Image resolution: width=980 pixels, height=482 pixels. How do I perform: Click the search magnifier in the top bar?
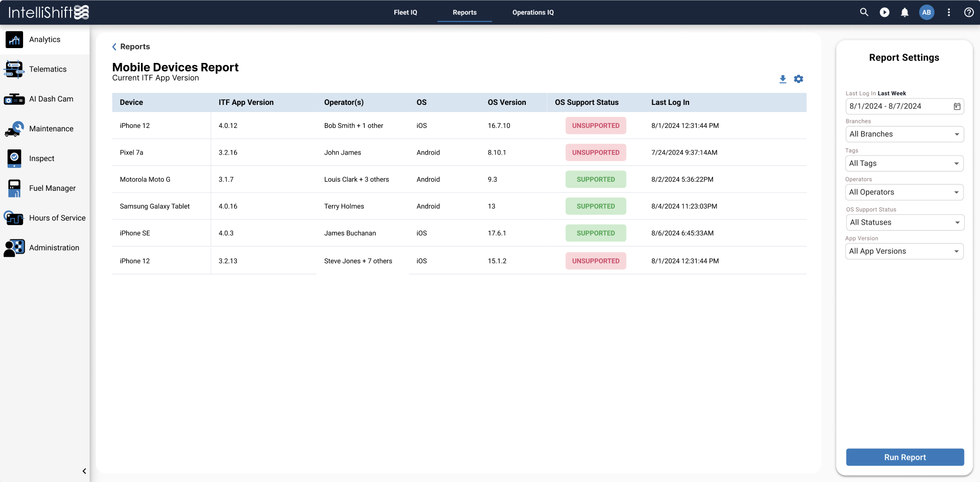click(864, 12)
